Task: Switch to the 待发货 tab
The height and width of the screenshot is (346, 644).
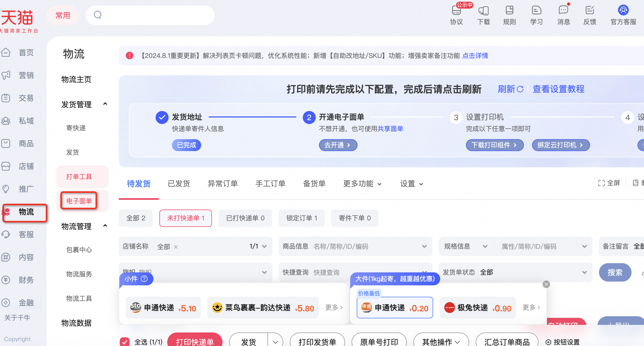Action: [139, 184]
